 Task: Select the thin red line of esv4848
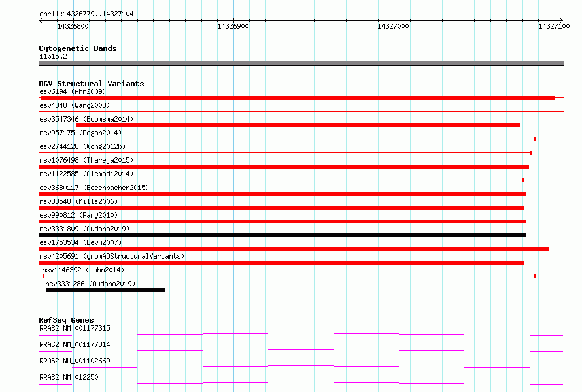301,111
